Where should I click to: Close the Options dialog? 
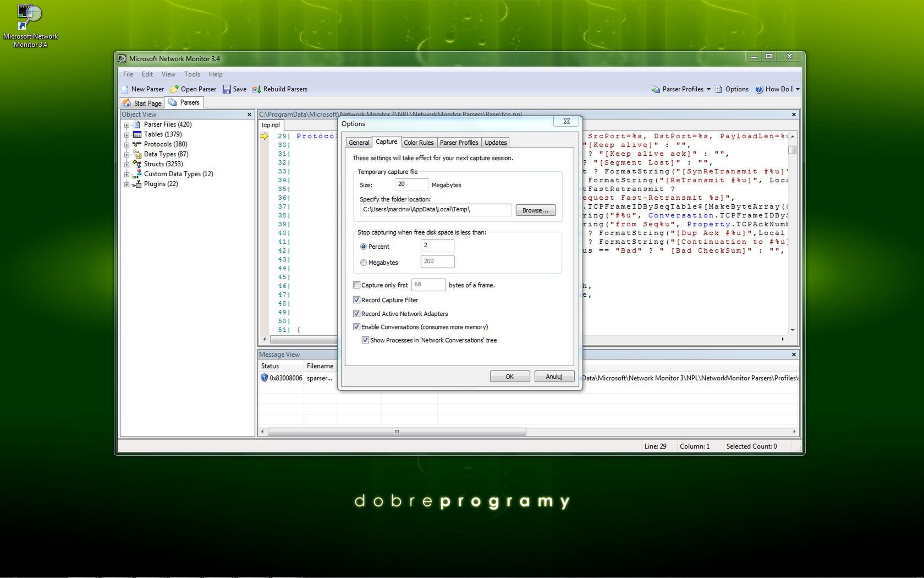[566, 121]
